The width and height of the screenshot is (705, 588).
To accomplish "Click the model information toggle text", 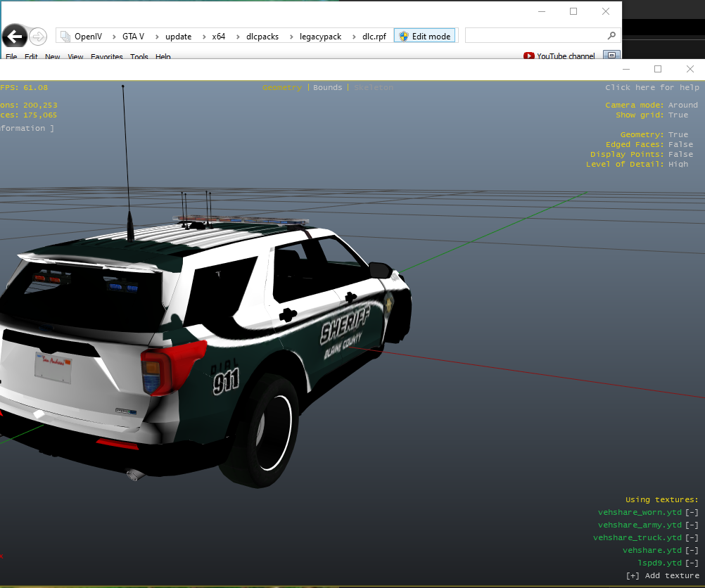I will pyautogui.click(x=27, y=128).
